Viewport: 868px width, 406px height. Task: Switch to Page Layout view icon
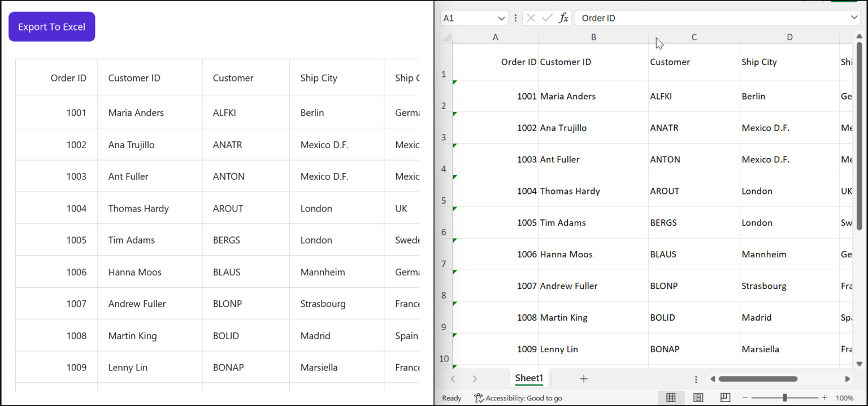[698, 398]
